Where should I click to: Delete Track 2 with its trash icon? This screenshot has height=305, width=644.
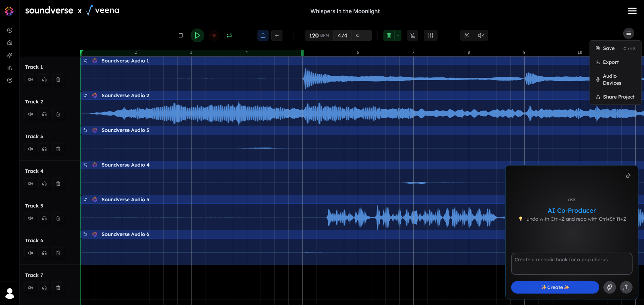click(x=58, y=114)
